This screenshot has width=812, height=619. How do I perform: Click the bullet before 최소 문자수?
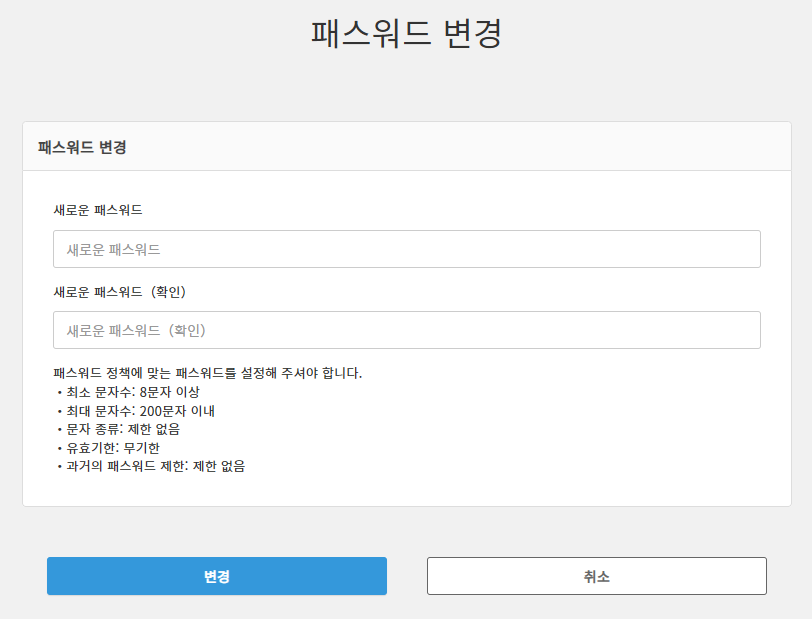60,392
